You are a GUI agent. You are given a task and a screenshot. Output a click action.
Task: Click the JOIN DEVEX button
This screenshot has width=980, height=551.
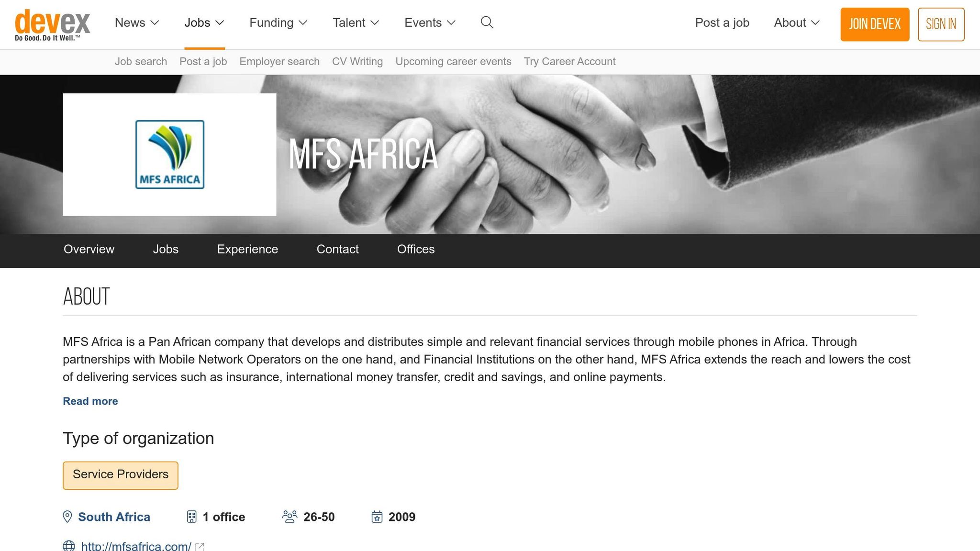click(875, 24)
